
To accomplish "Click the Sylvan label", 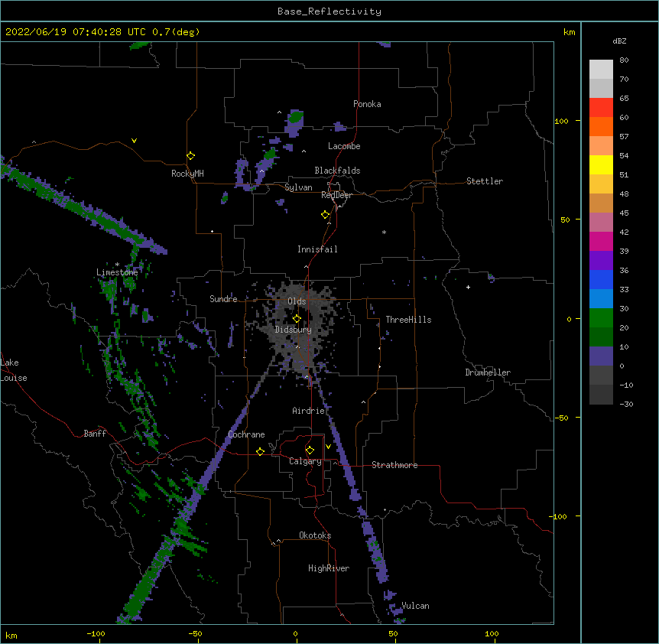I will pyautogui.click(x=298, y=187).
